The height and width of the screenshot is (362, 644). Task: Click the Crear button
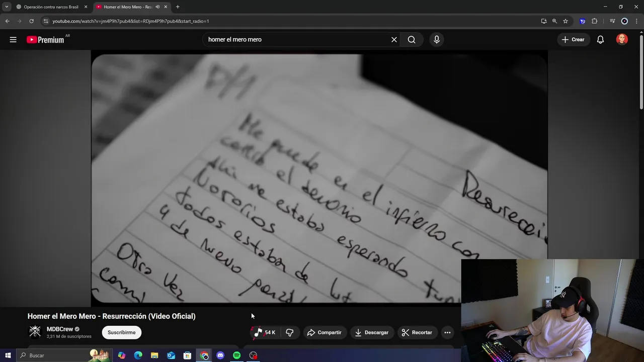click(x=573, y=40)
